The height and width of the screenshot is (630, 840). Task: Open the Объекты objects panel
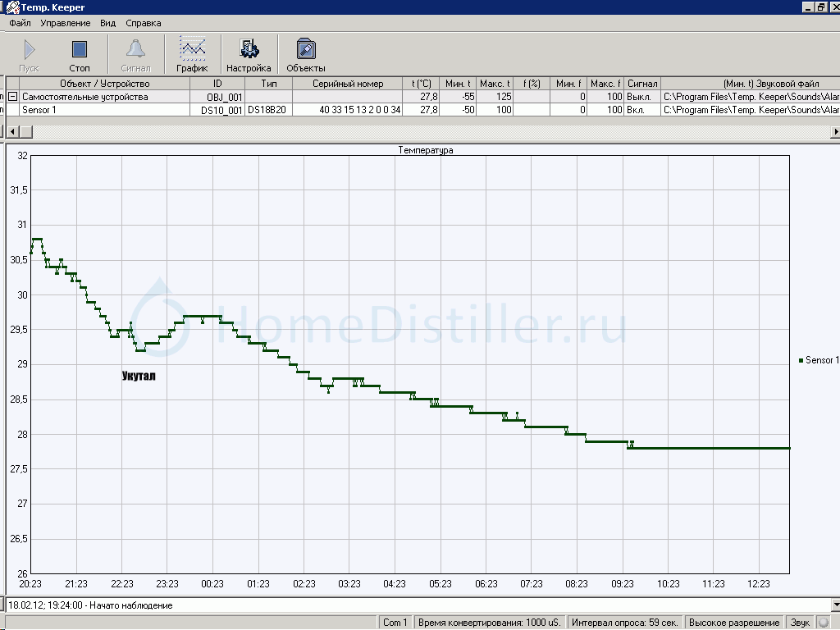pos(306,48)
